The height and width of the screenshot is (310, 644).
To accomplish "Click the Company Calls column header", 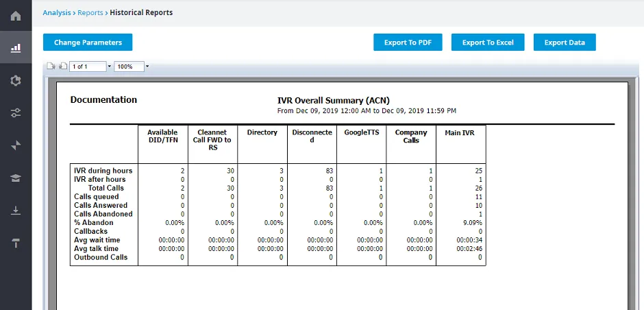I will pos(411,136).
